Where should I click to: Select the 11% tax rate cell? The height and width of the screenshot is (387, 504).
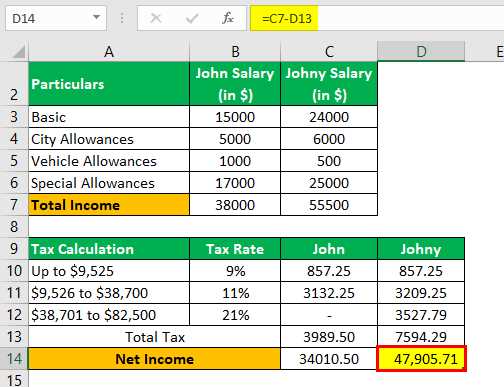click(x=235, y=293)
